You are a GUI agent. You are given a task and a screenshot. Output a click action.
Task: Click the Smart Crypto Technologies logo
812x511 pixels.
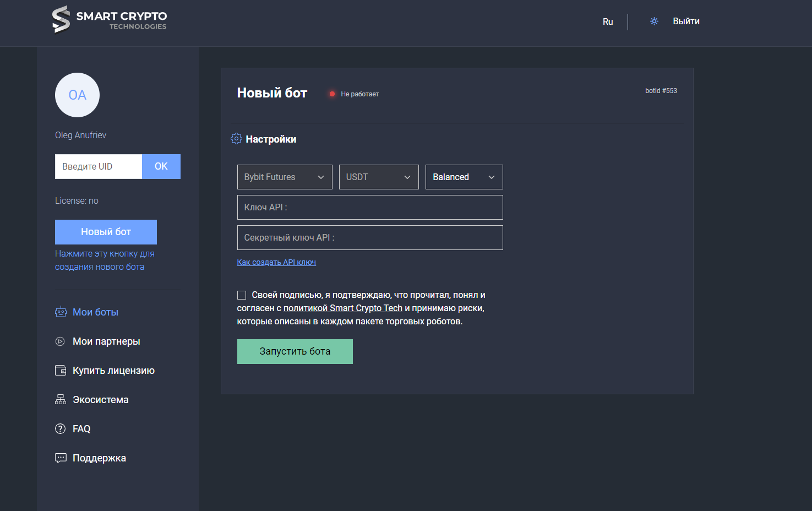pos(109,20)
